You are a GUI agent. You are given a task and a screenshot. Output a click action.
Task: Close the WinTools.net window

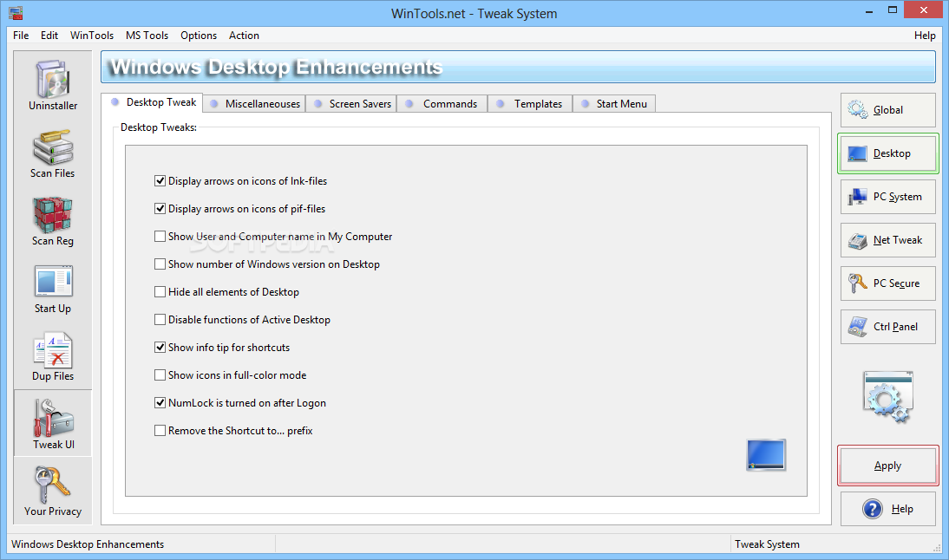click(924, 10)
